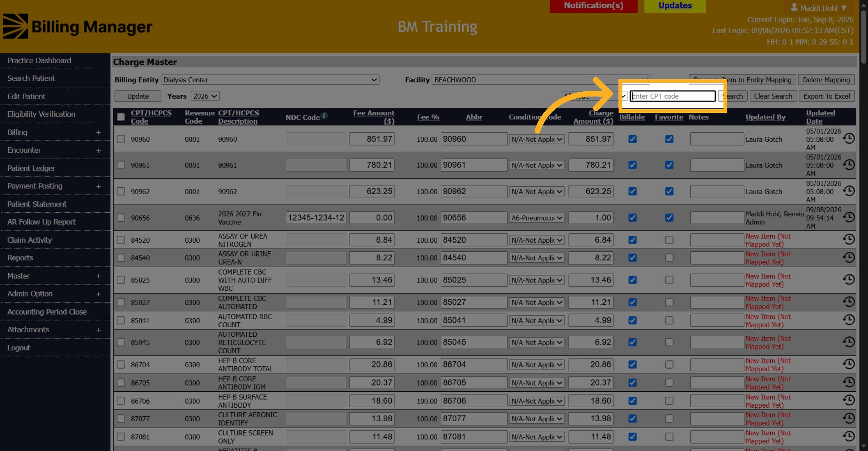This screenshot has height=451, width=868.
Task: Click the Billing Manager logo
Action: click(x=78, y=26)
